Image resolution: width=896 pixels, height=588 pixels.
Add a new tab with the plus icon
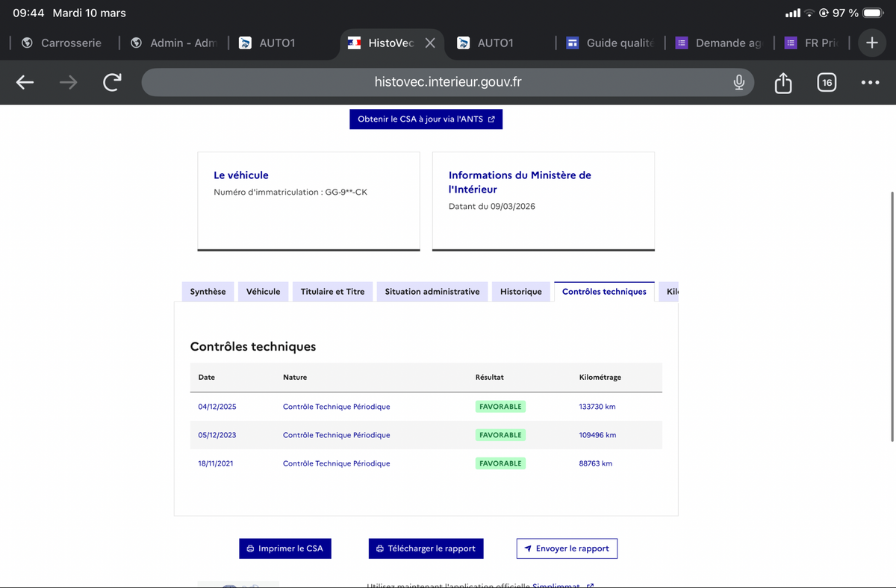pyautogui.click(x=871, y=43)
